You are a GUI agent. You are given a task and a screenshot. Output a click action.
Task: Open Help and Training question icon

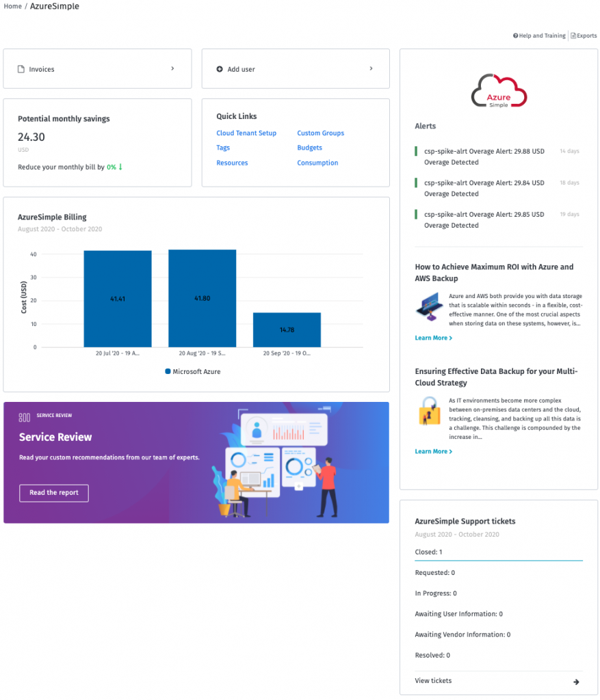pyautogui.click(x=515, y=36)
